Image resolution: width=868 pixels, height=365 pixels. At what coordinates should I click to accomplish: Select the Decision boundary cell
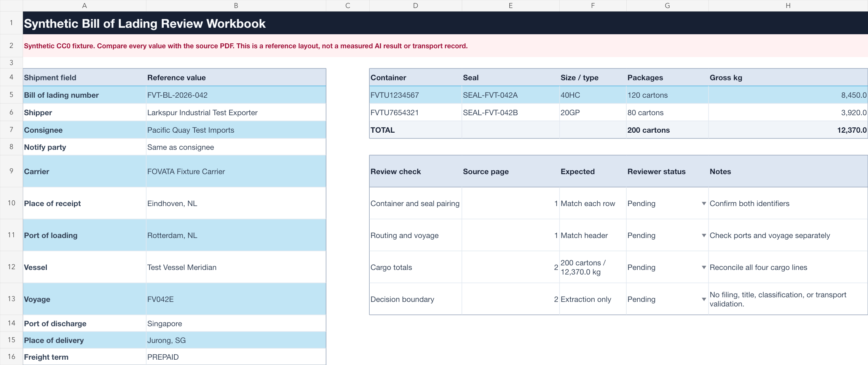415,299
